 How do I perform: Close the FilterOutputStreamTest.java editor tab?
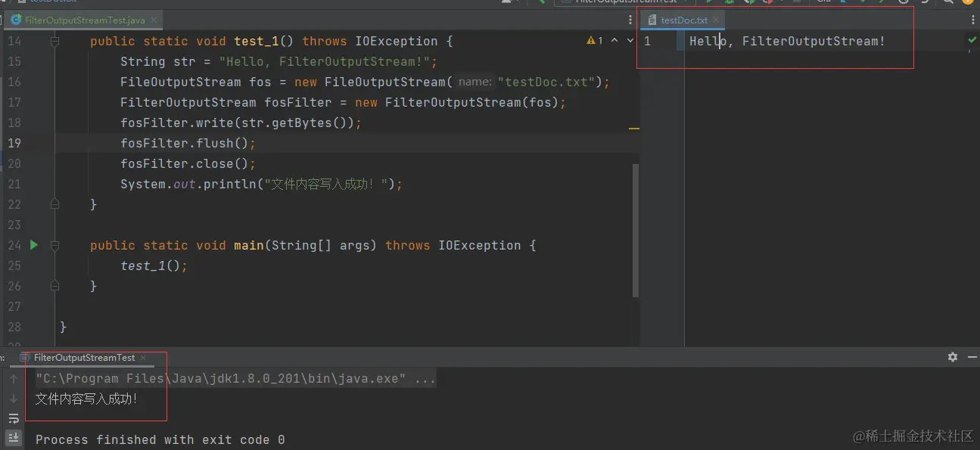point(154,20)
